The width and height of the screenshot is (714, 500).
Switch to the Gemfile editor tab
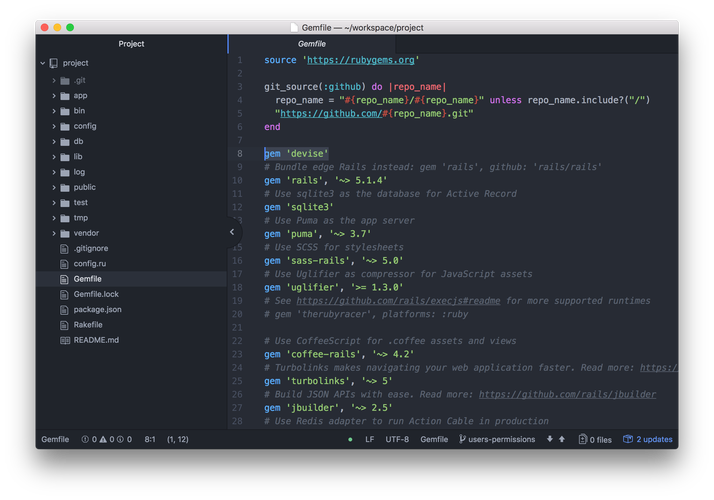coord(312,44)
